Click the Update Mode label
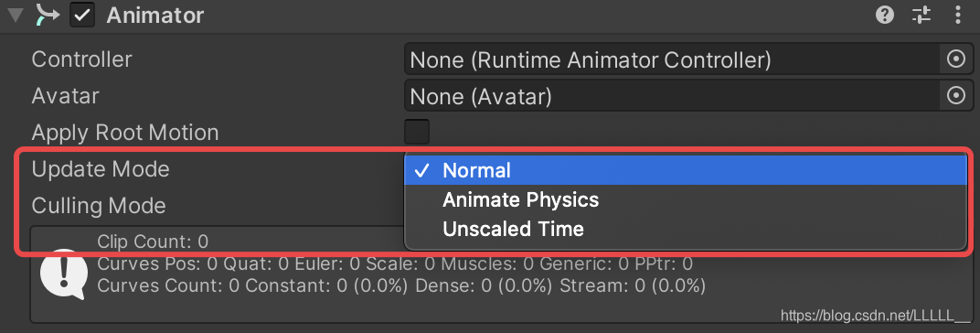 pos(100,169)
